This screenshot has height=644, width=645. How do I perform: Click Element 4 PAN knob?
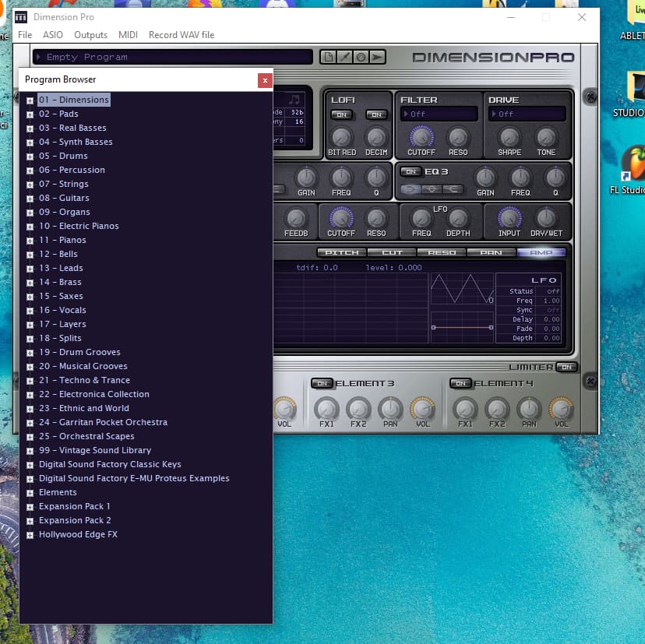point(529,409)
